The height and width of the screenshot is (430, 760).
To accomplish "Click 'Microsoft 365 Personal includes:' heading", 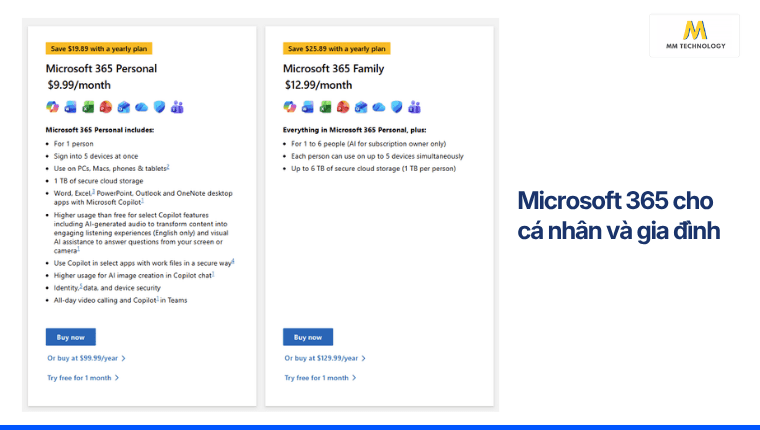I will coord(100,130).
